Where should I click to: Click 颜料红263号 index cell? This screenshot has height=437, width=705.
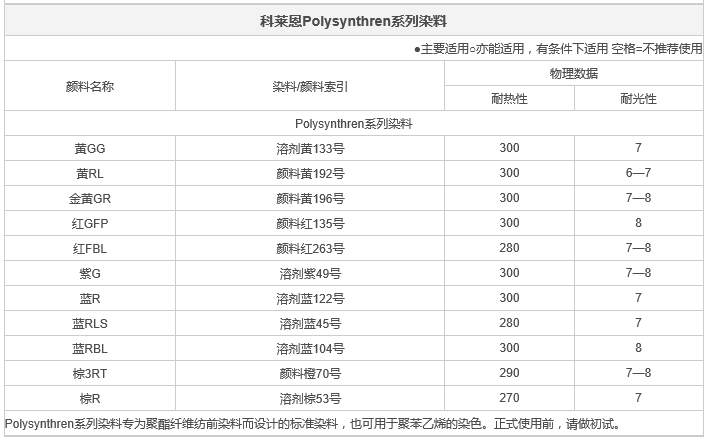coord(310,249)
